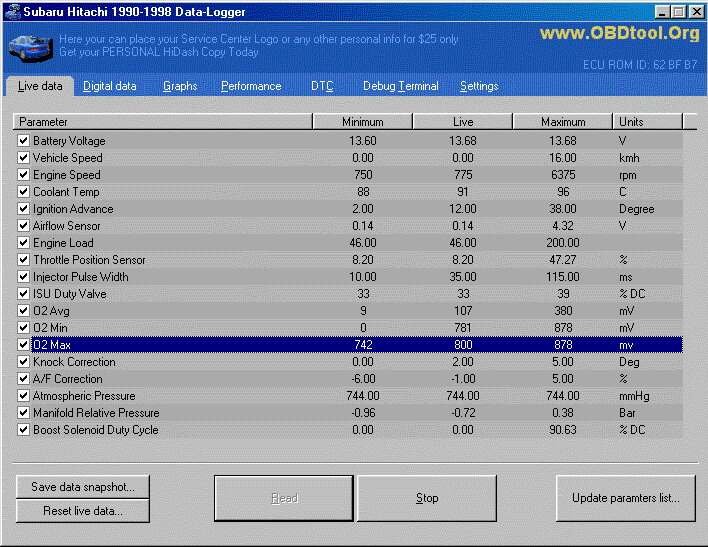Screen dimensions: 708x547
Task: Toggle the O2 Avg checkbox
Action: tap(23, 311)
